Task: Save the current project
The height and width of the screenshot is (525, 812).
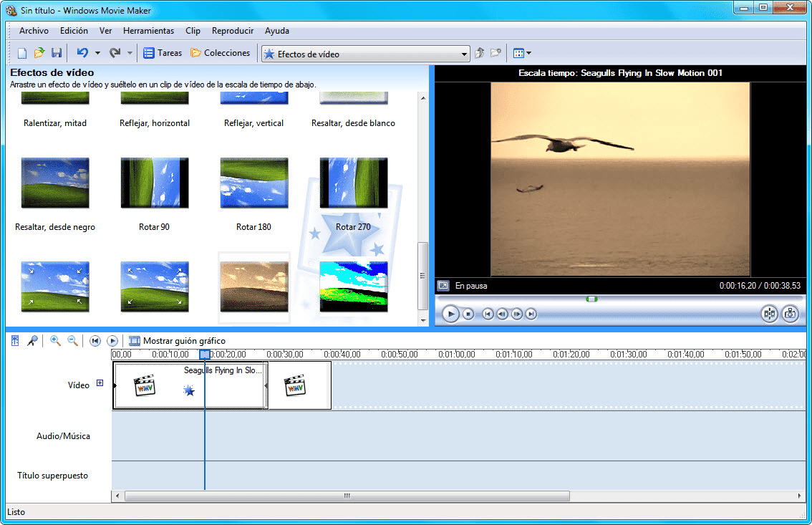Action: tap(56, 52)
